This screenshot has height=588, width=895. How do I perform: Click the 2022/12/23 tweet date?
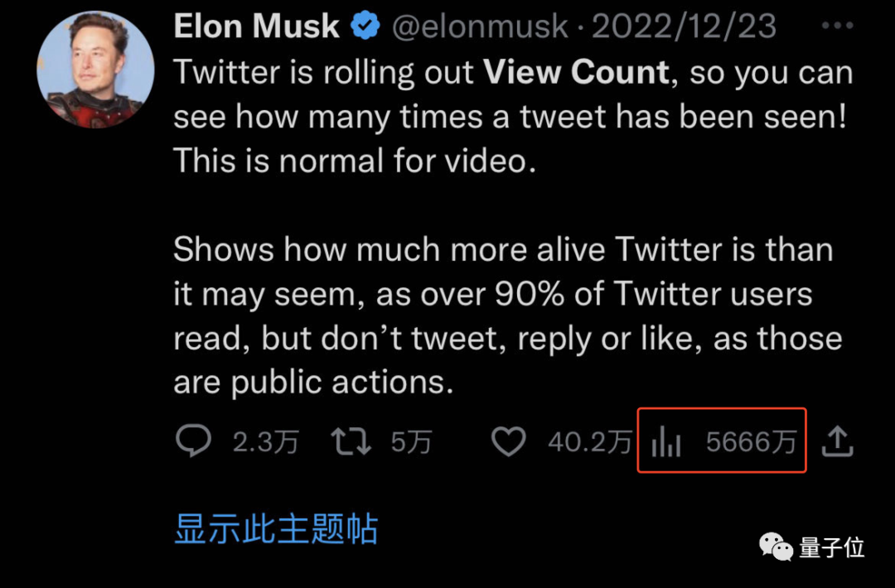684,27
